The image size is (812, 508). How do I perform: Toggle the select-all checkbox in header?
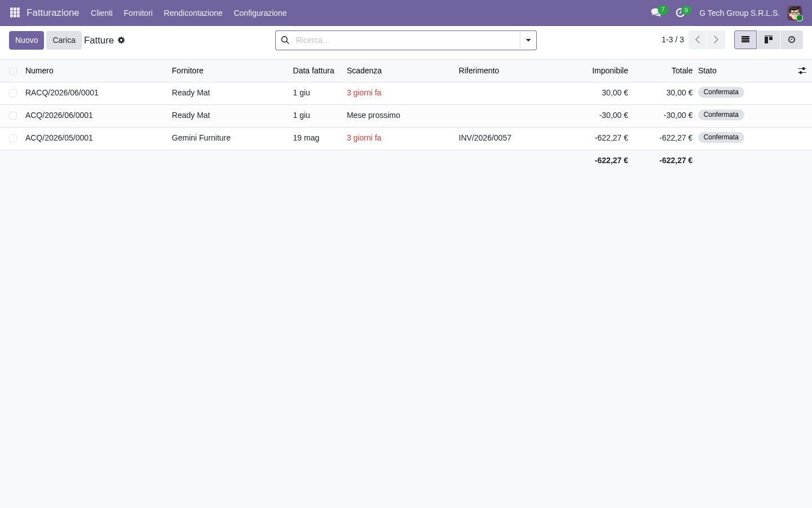click(x=13, y=71)
